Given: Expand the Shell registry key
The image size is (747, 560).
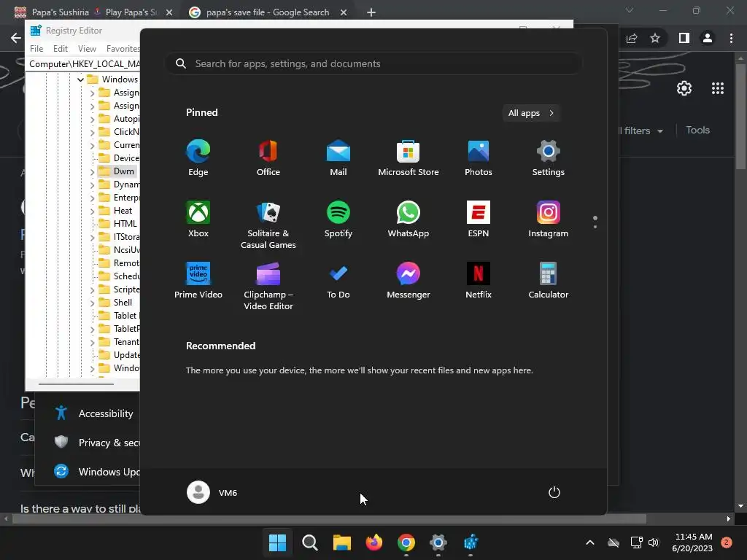Looking at the screenshot, I should (x=92, y=303).
